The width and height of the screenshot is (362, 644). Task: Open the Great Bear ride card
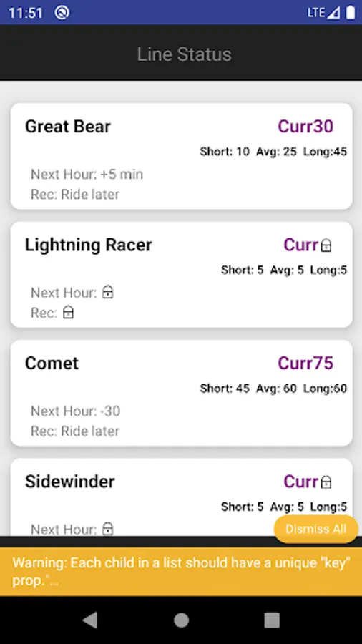coord(181,156)
